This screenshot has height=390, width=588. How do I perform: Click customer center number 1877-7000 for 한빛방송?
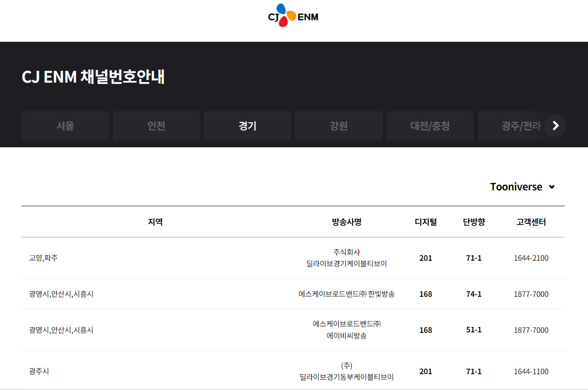point(531,294)
